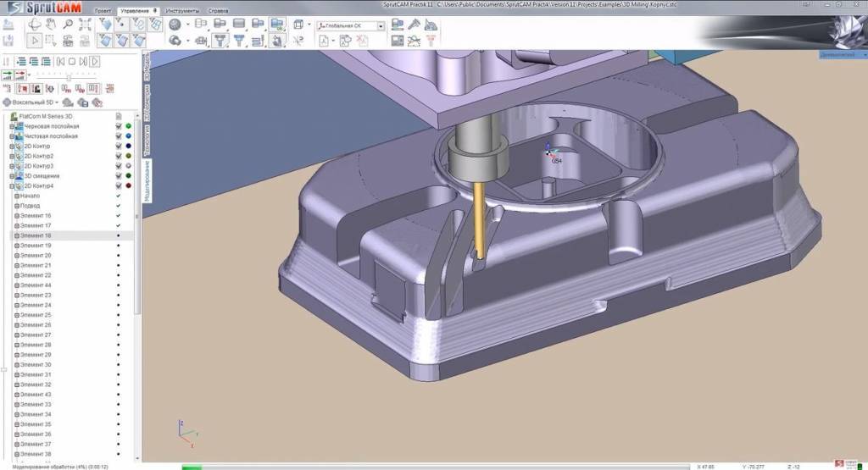Select the pan hand tool
The height and width of the screenshot is (470, 868).
51,25
